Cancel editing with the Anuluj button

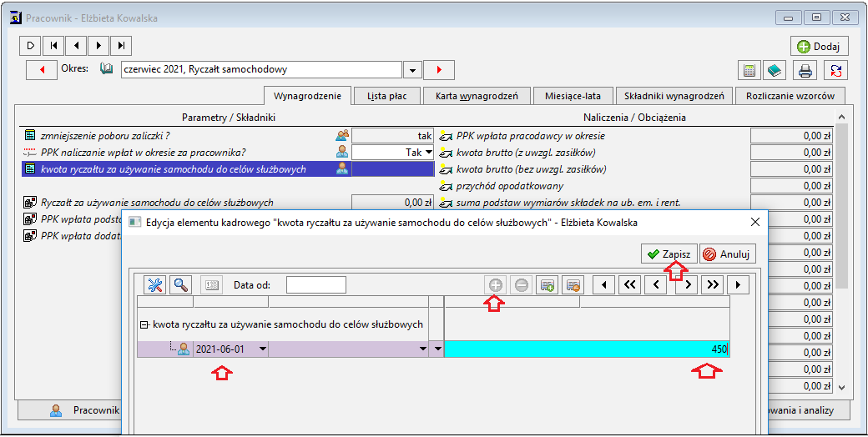728,254
